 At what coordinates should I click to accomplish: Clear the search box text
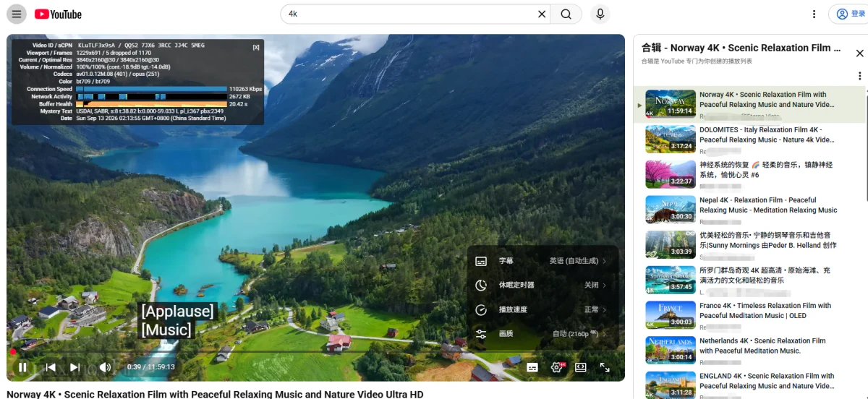click(542, 14)
